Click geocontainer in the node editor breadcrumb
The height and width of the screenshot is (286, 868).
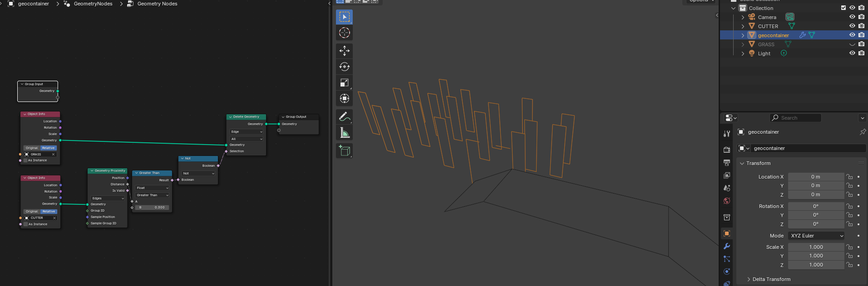click(34, 4)
